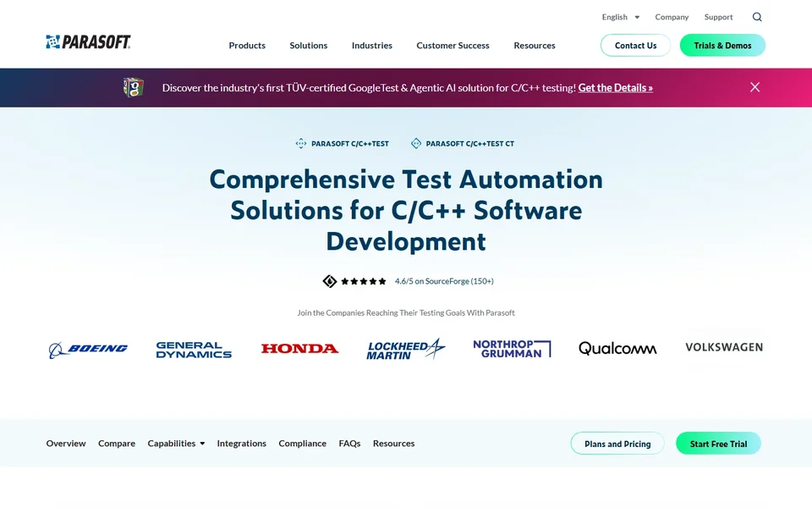This screenshot has height=508, width=812.
Task: Click the PARASOFT C/C++TEST CT label
Action: coord(469,144)
